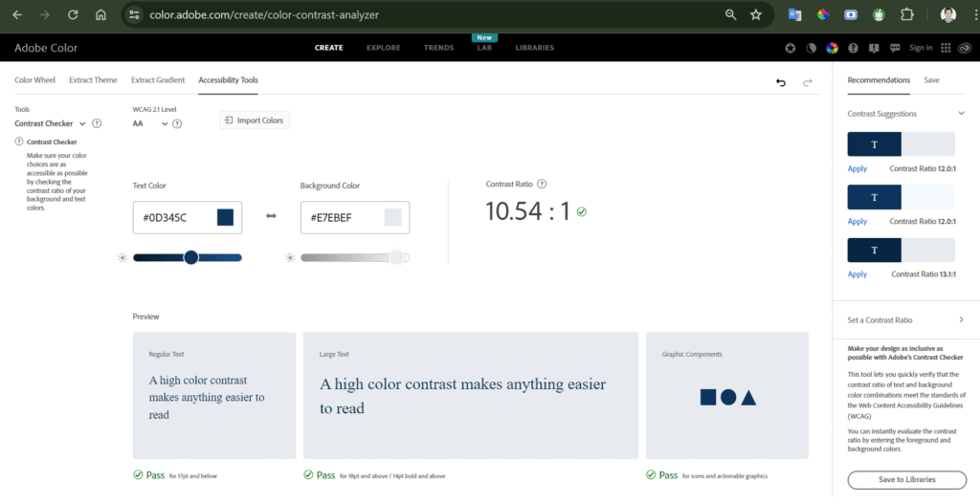The height and width of the screenshot is (504, 980).
Task: Click the browser reload icon
Action: 73,15
